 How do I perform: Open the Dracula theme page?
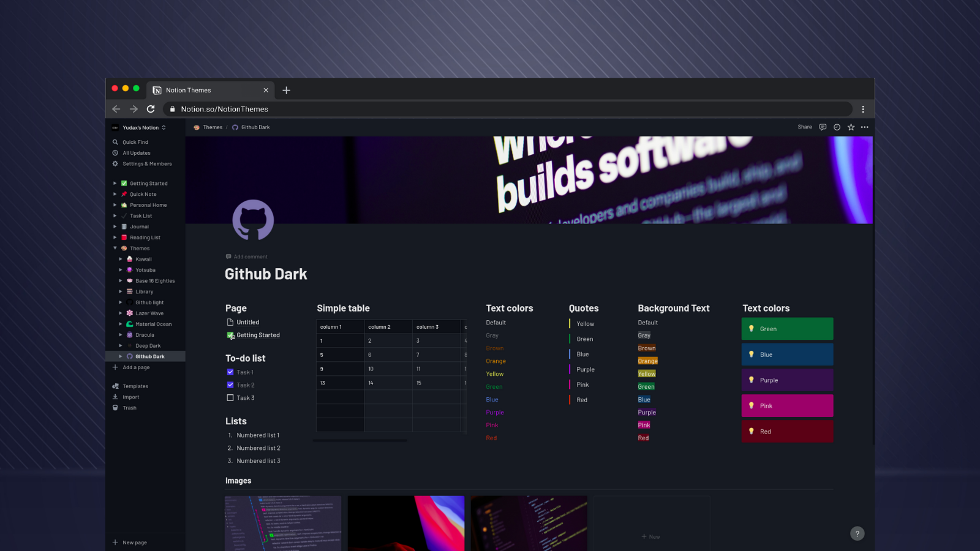(x=145, y=335)
